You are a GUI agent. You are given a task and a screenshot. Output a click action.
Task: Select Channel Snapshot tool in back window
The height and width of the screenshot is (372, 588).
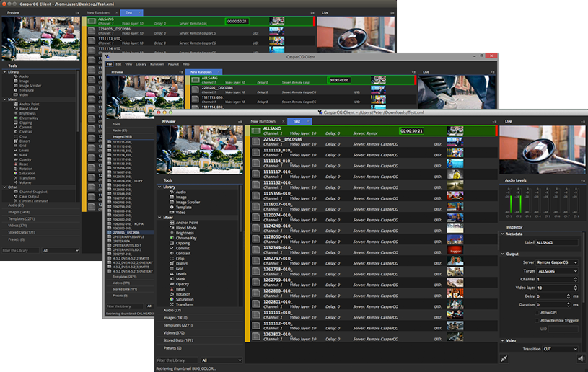click(30, 192)
